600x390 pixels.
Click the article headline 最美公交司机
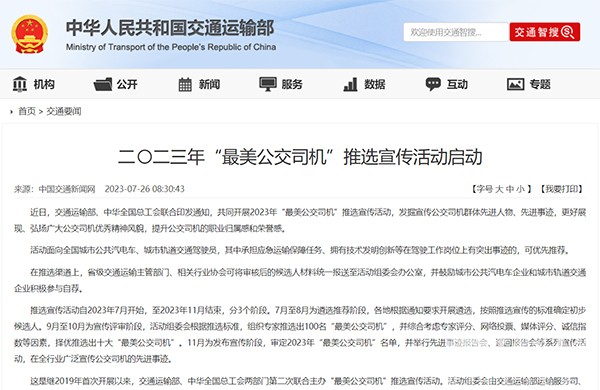300,157
